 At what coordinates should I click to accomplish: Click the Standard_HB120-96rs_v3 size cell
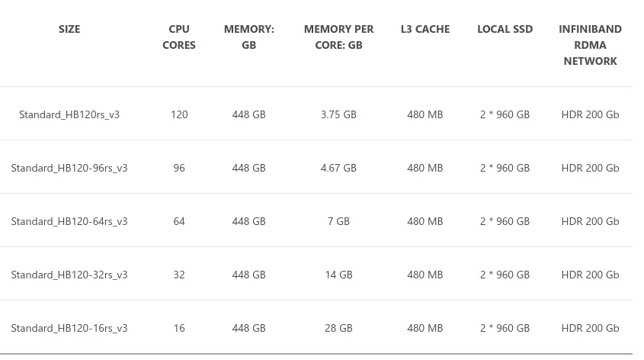pos(69,168)
